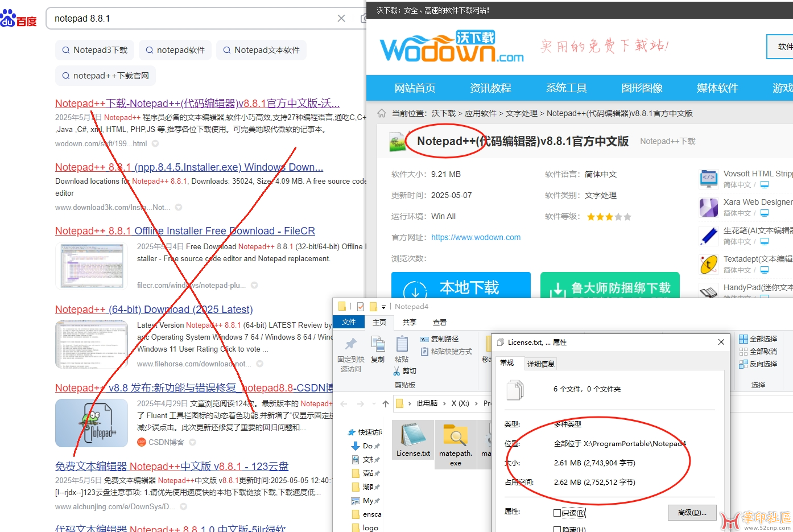This screenshot has width=793, height=532.
Task: Click the Vovsoft HTML Strip software icon
Action: tap(708, 179)
